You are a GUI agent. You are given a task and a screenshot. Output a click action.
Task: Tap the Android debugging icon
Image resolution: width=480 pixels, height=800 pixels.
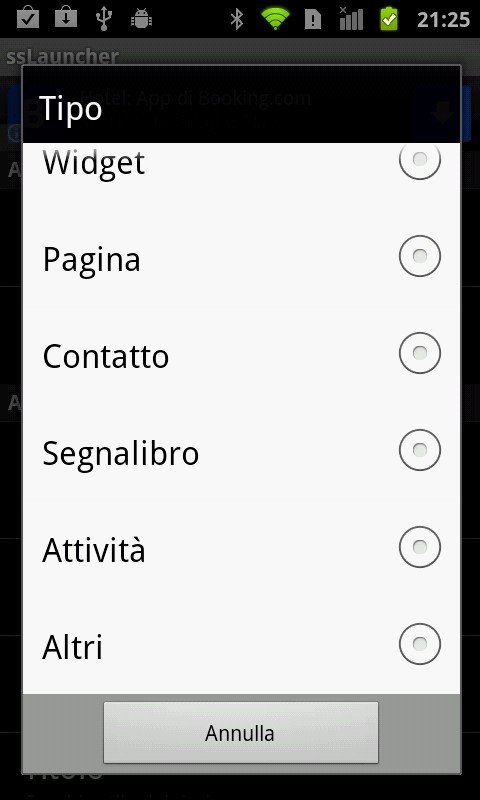click(x=141, y=19)
